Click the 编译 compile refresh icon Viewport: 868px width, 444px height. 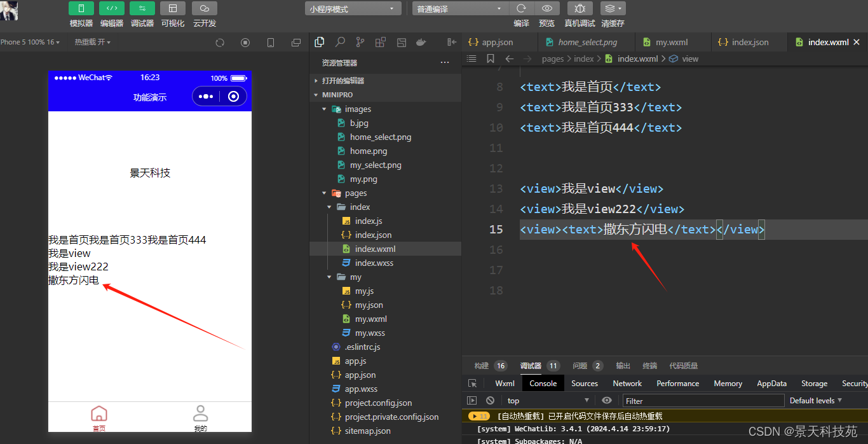point(521,8)
